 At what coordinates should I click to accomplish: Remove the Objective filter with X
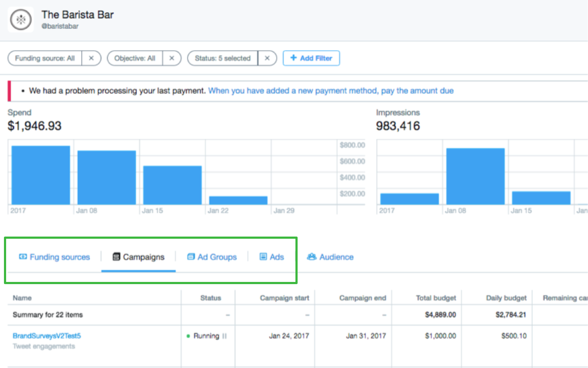coord(172,58)
